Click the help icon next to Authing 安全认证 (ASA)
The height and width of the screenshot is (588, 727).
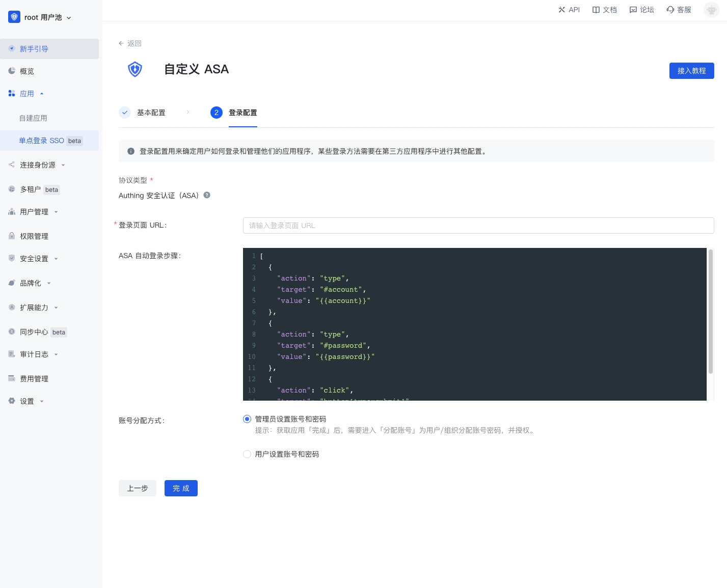(207, 195)
